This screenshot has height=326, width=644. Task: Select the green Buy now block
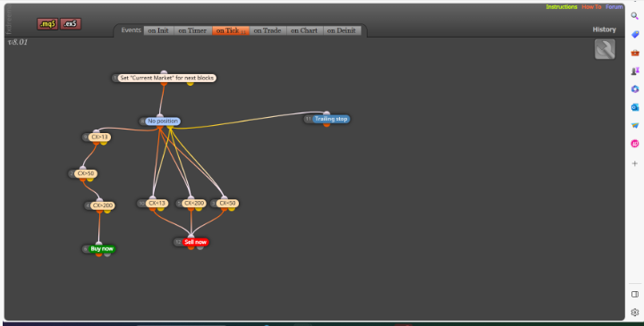point(102,249)
